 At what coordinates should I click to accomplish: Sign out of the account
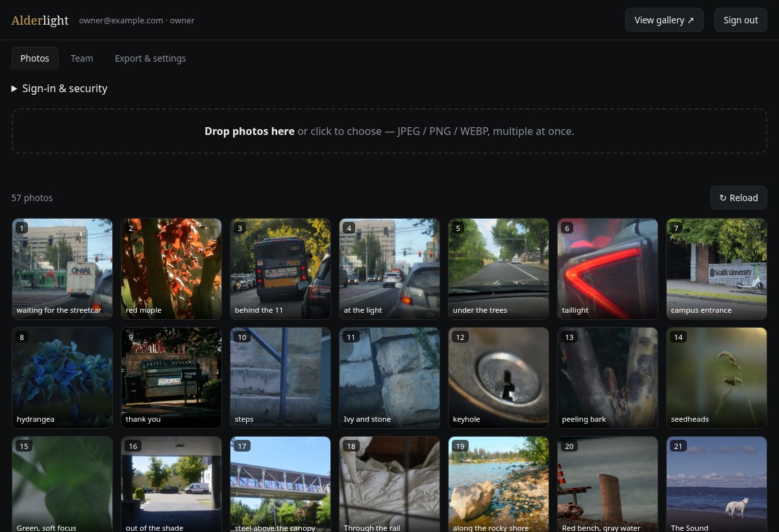click(x=741, y=20)
